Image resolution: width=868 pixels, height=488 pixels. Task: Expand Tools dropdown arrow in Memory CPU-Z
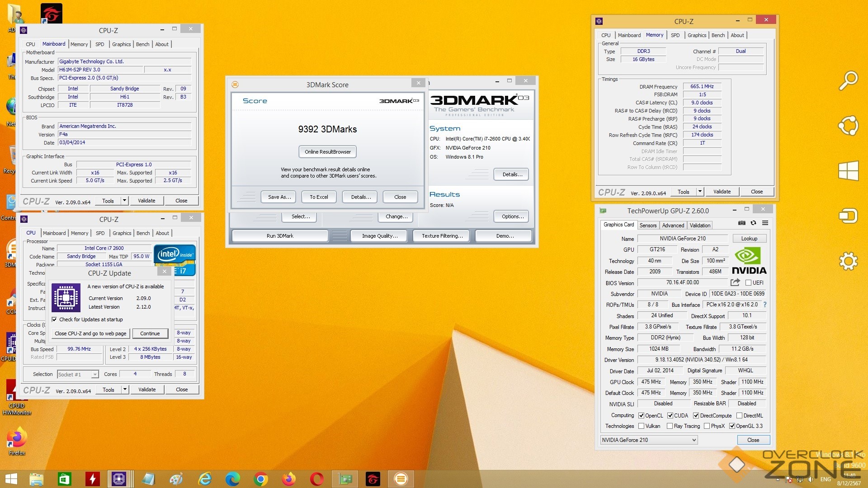700,192
